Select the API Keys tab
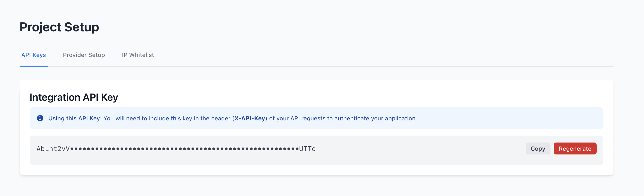Screen dimensions: 644x196 pos(33,55)
